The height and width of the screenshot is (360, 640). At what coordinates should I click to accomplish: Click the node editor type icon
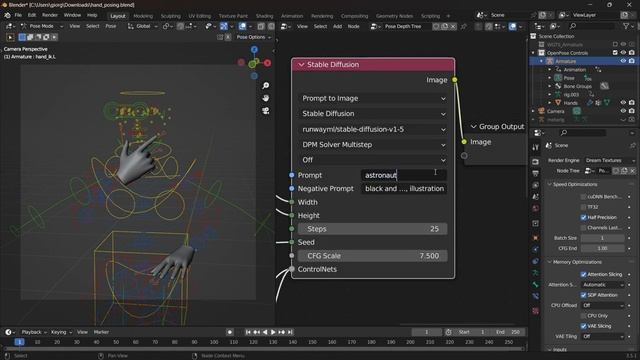tap(286, 27)
